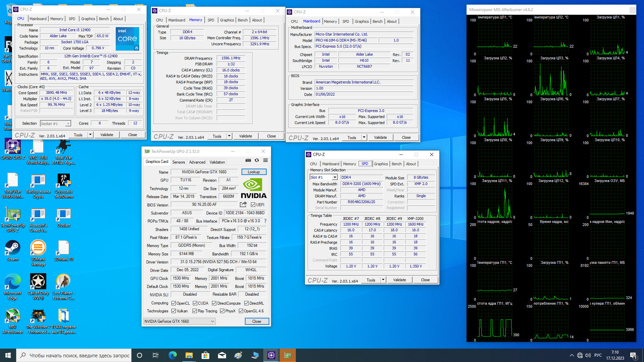
Task: Click the GPU-Z refresh icon
Action: point(257,161)
